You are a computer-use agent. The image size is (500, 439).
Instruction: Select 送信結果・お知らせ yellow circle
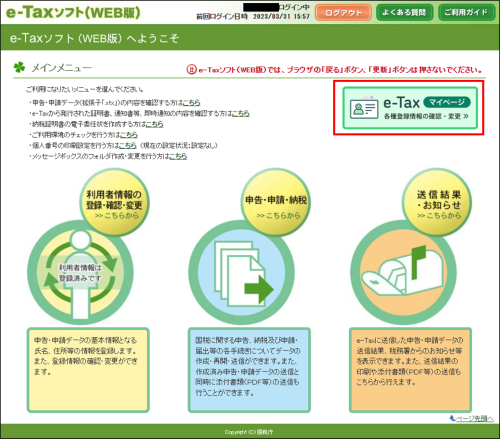pos(437,202)
